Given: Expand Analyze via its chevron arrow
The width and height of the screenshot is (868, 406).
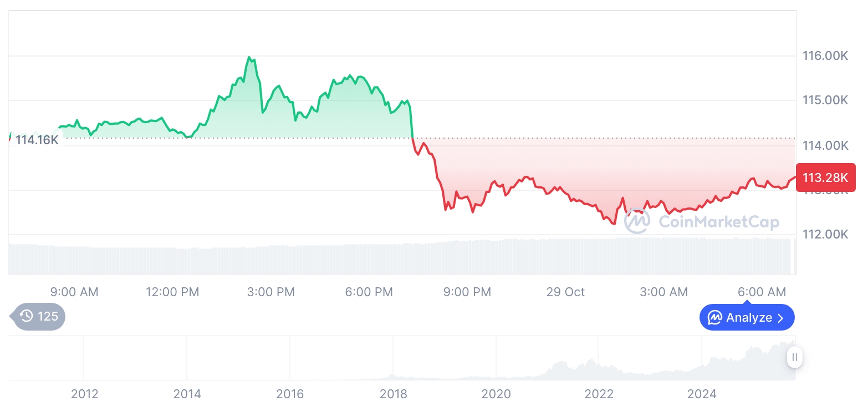Looking at the screenshot, I should [781, 318].
